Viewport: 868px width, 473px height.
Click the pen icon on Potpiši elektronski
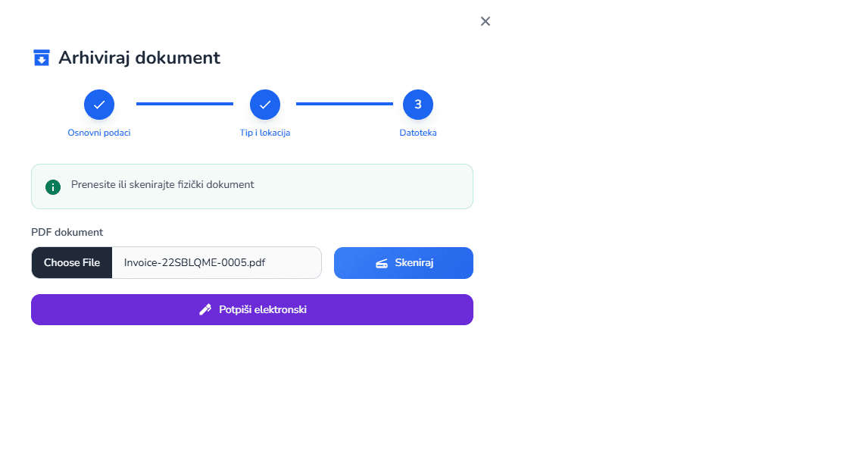(x=205, y=310)
